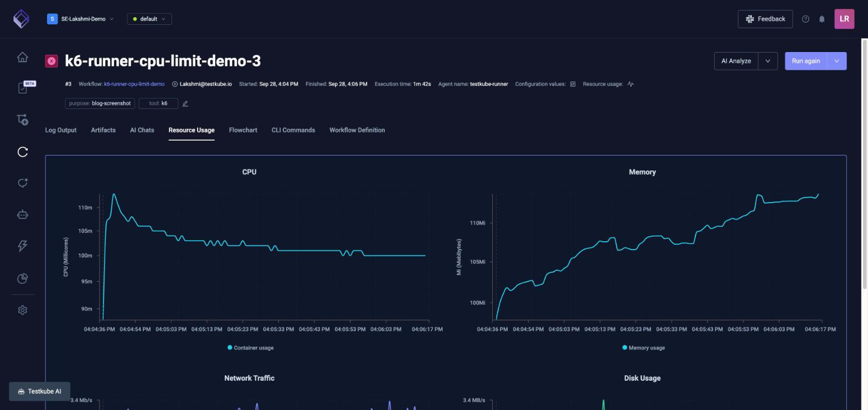868x410 pixels.
Task: Click the Lakshmi@testkube.io user text
Action: [205, 84]
